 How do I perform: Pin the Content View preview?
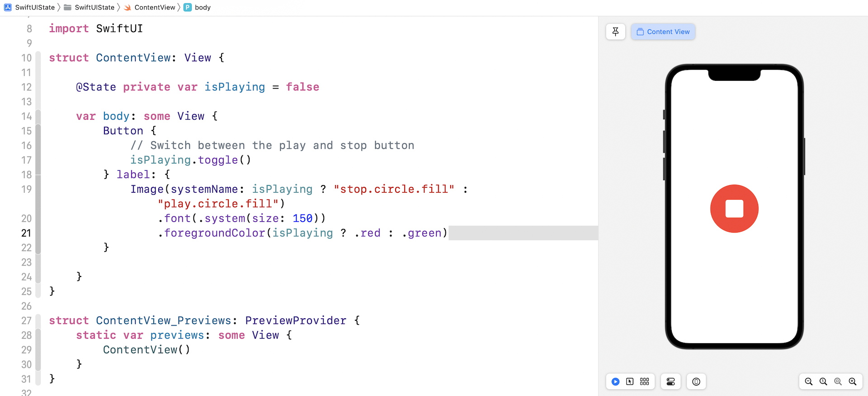click(x=615, y=32)
